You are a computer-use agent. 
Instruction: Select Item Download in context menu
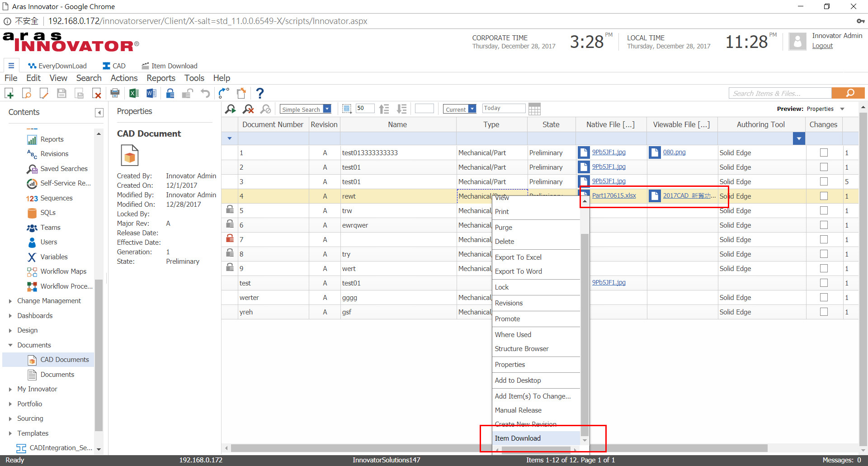pos(536,438)
